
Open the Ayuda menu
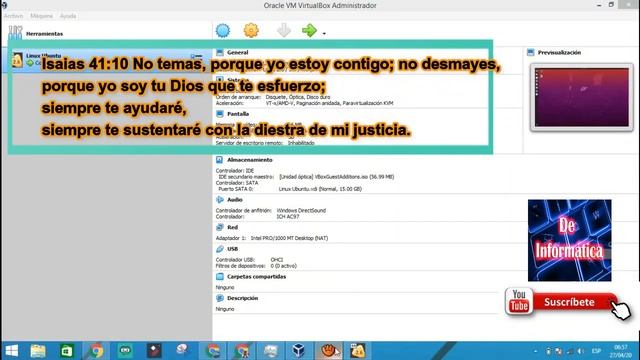pyautogui.click(x=68, y=16)
